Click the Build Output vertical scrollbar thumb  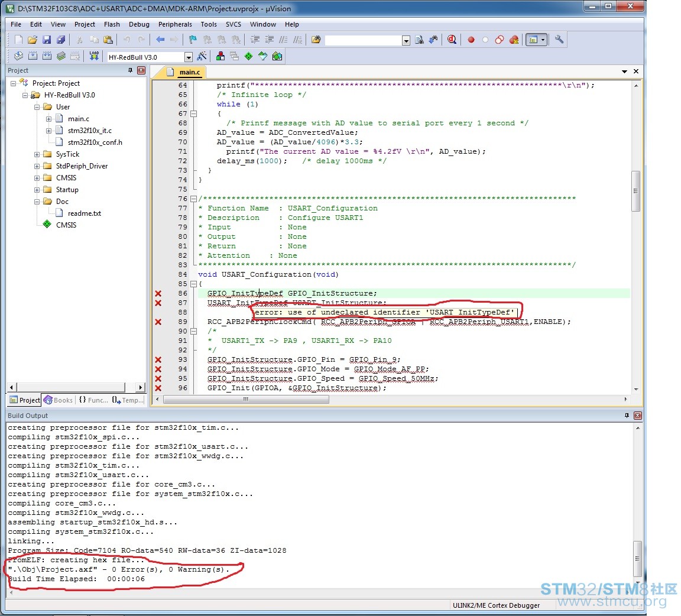637,558
